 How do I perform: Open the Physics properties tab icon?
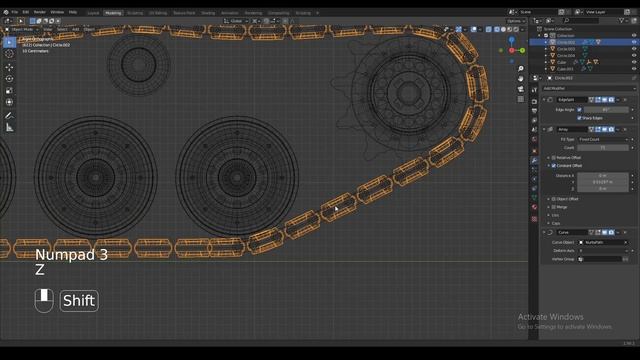tap(534, 179)
